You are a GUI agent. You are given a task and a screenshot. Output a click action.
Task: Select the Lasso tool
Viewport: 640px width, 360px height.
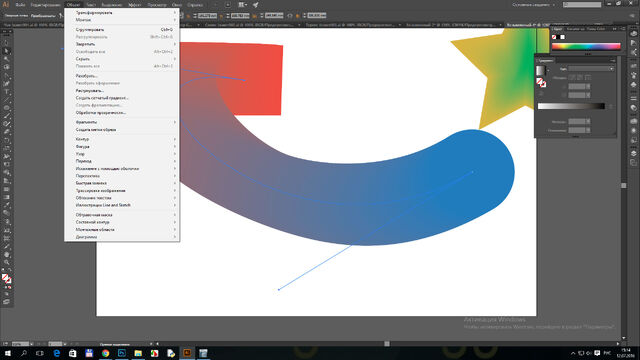[7, 68]
